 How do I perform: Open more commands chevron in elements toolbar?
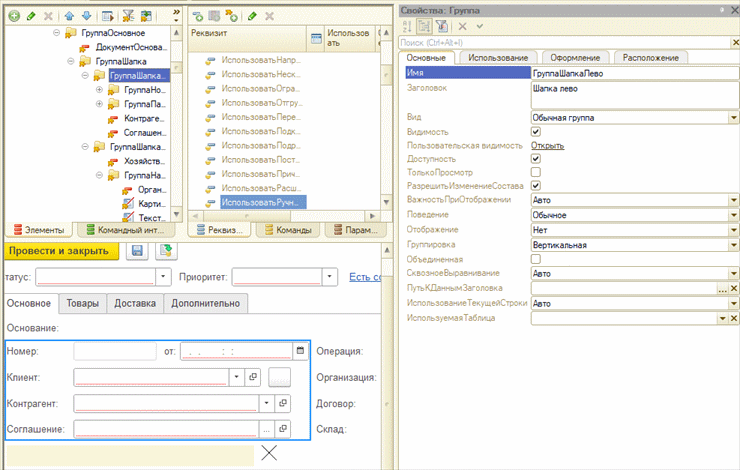pos(176,15)
